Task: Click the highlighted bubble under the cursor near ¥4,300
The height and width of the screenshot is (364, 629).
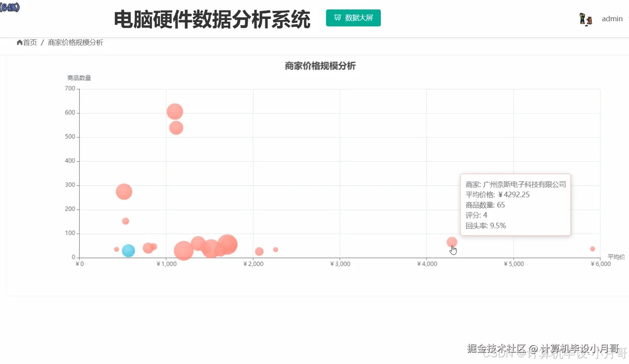Action: point(452,242)
